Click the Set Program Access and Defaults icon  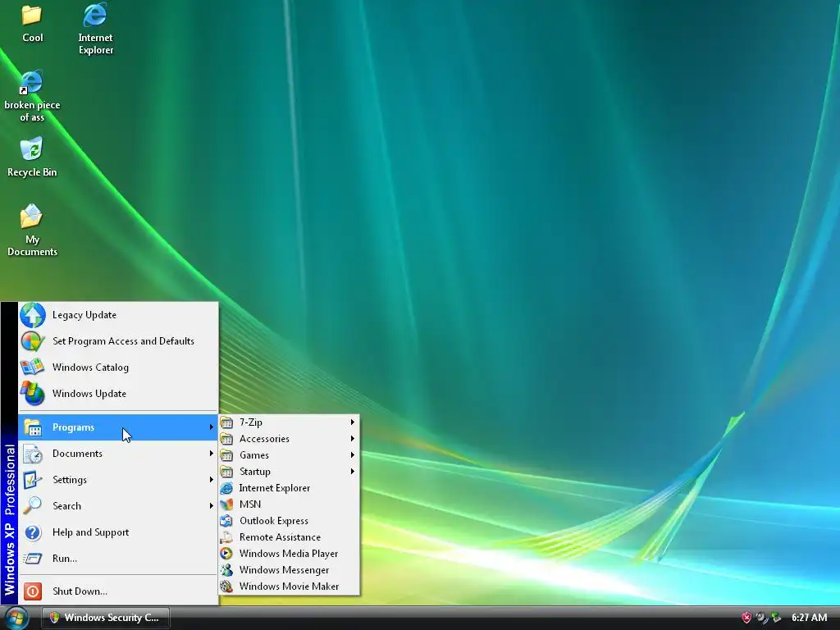[33, 341]
